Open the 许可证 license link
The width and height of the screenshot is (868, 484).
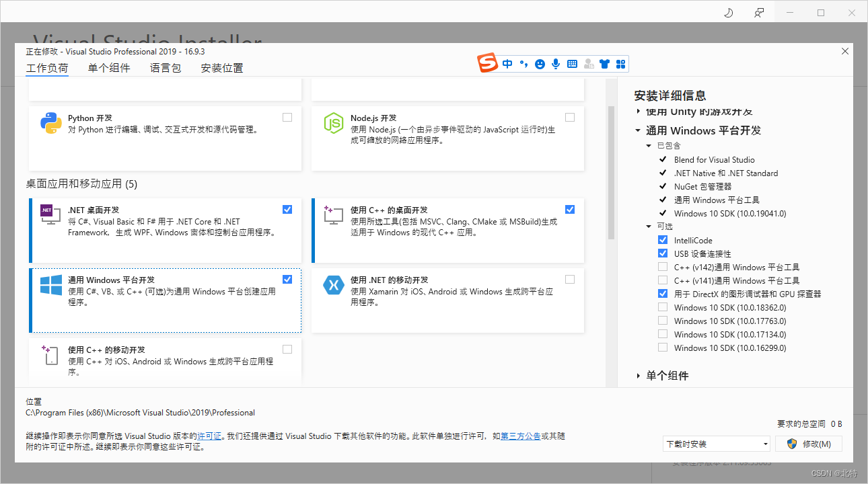pyautogui.click(x=209, y=436)
